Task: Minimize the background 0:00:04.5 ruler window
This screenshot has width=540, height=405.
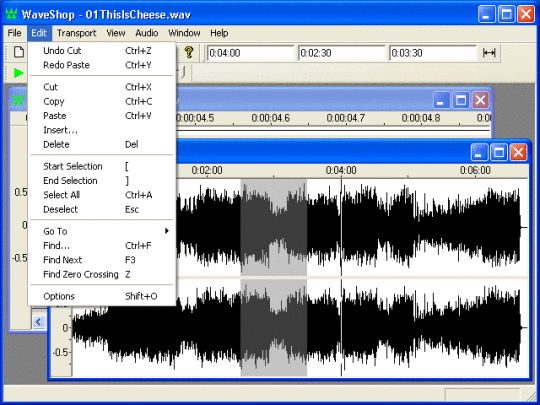Action: point(441,100)
